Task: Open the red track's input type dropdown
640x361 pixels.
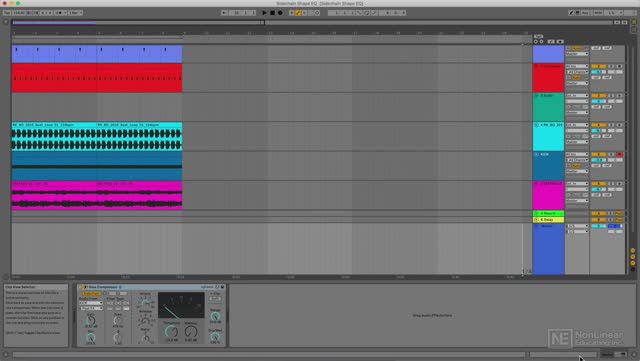Action: [x=577, y=66]
